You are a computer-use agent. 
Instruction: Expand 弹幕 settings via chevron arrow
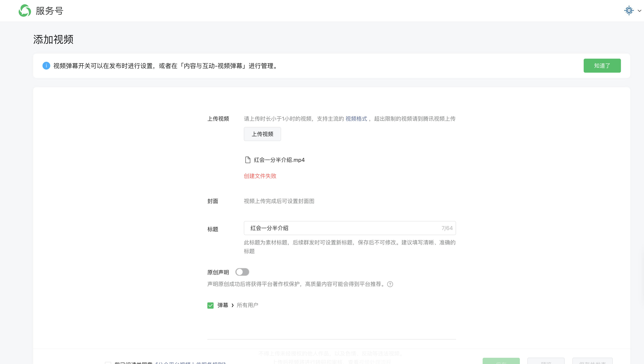[233, 305]
